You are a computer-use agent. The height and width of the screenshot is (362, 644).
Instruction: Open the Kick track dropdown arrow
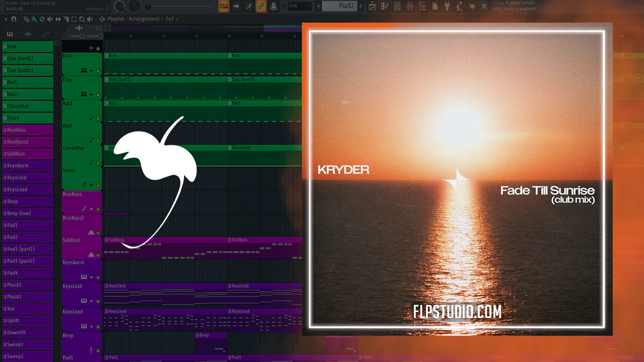point(91,71)
